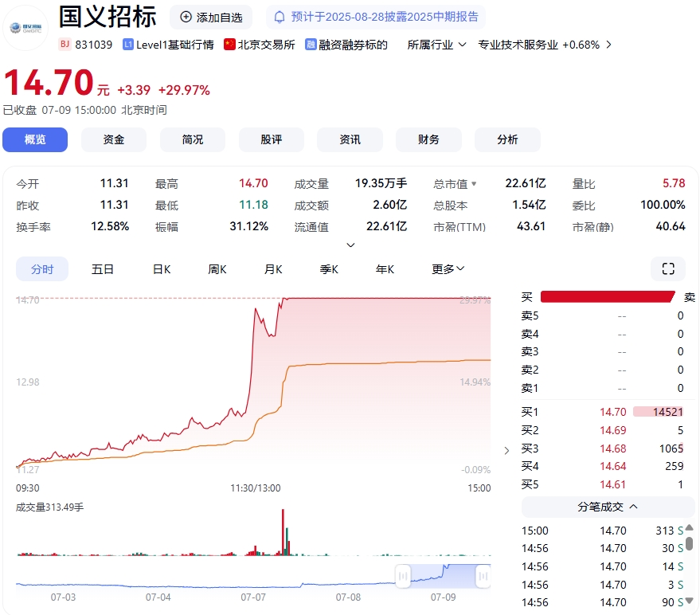Open the 更多 chart period dropdown
Image resolution: width=700 pixels, height=615 pixels.
click(x=448, y=269)
